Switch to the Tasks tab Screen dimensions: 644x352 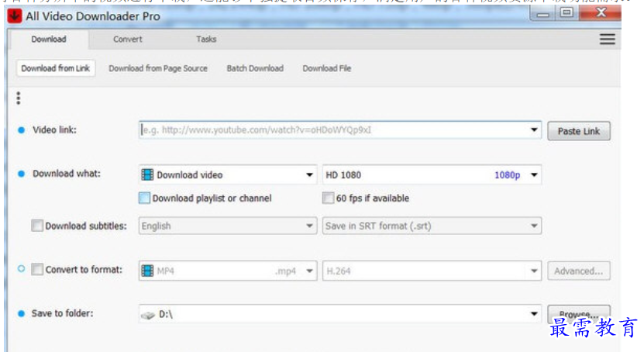coord(206,40)
